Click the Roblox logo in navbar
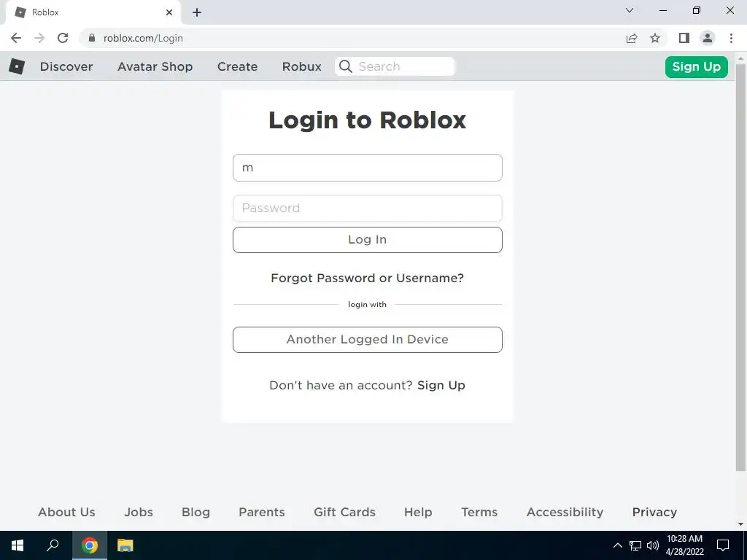 [x=17, y=66]
